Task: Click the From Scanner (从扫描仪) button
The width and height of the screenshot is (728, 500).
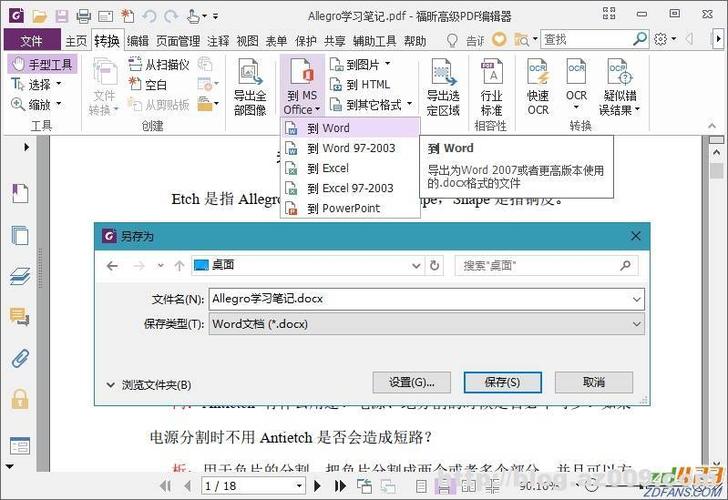Action: click(x=159, y=64)
